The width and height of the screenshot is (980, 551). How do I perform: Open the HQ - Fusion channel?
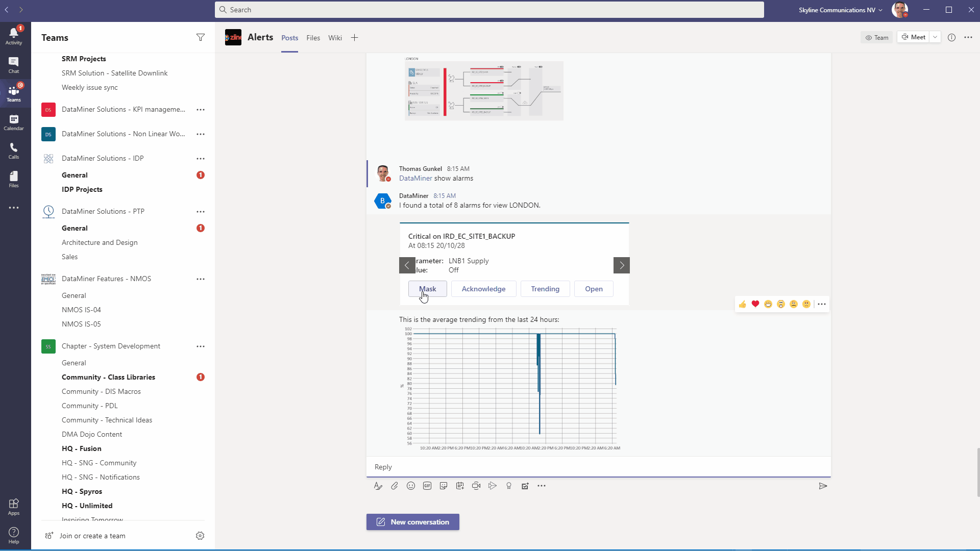[82, 448]
